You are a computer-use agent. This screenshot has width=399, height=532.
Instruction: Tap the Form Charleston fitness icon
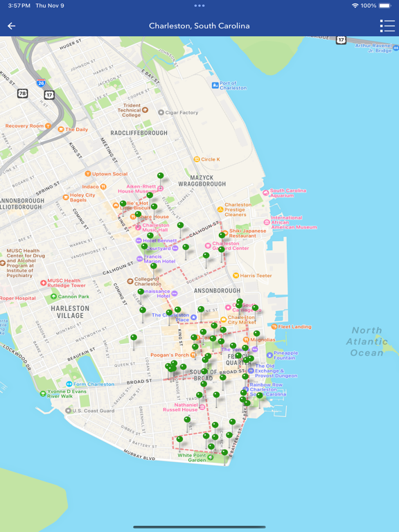(x=69, y=384)
